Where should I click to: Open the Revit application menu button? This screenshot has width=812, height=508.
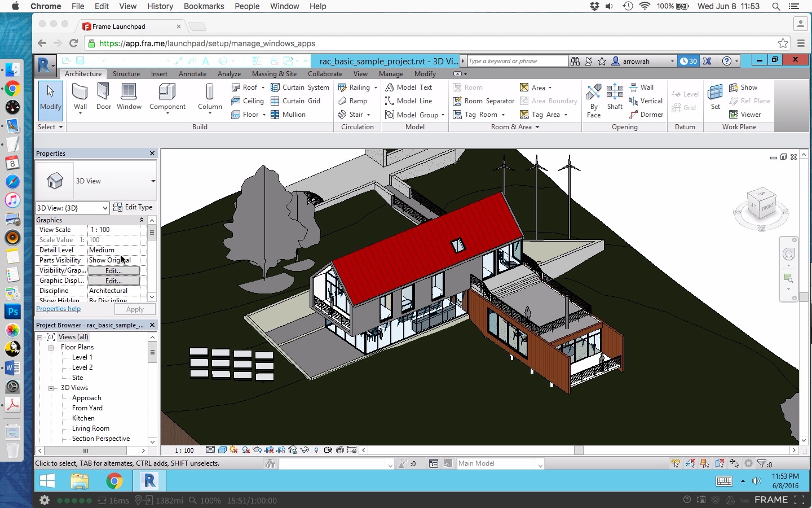coord(45,65)
